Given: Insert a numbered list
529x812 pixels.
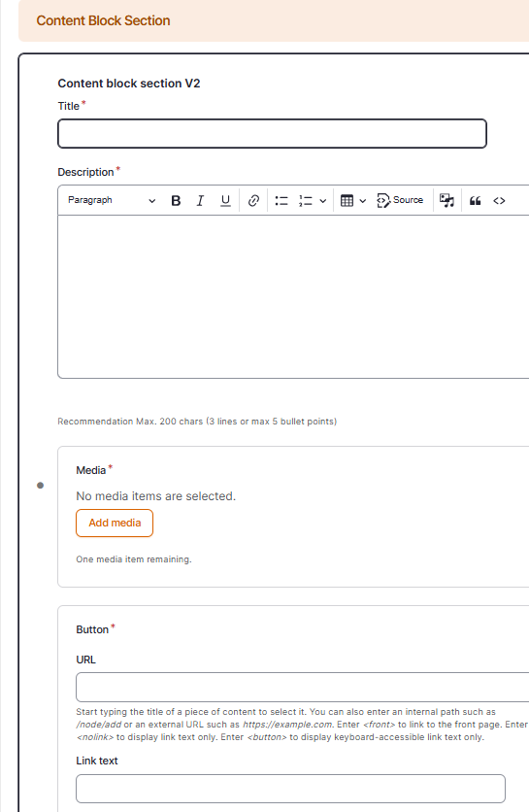Looking at the screenshot, I should click(x=306, y=200).
